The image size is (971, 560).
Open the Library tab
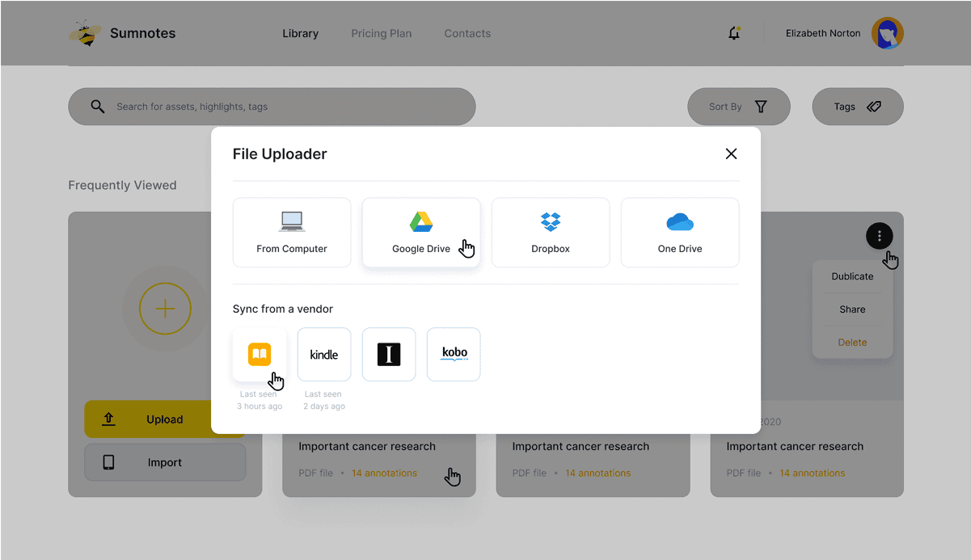300,34
